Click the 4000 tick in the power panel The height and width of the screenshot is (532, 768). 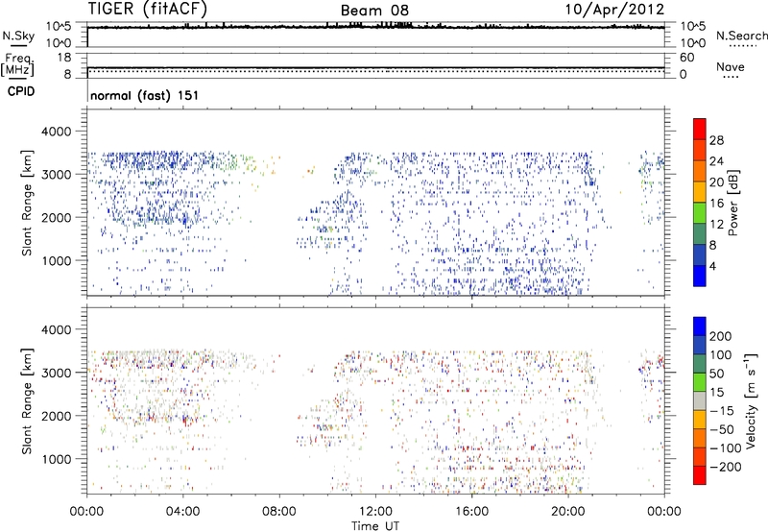tap(57, 132)
